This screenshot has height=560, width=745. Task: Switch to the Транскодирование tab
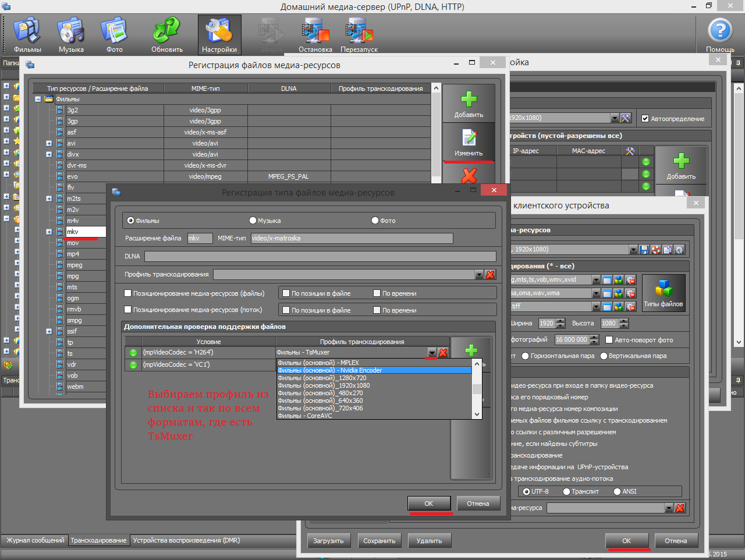click(98, 541)
